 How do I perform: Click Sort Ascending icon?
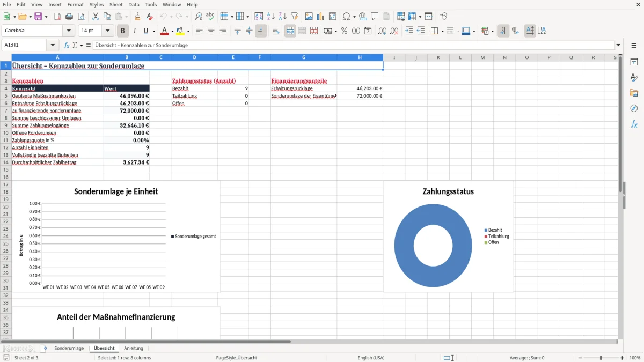coord(271,17)
